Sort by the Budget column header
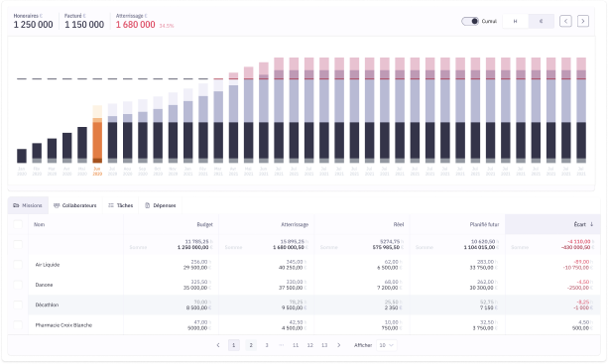609x364 pixels. pyautogui.click(x=204, y=224)
